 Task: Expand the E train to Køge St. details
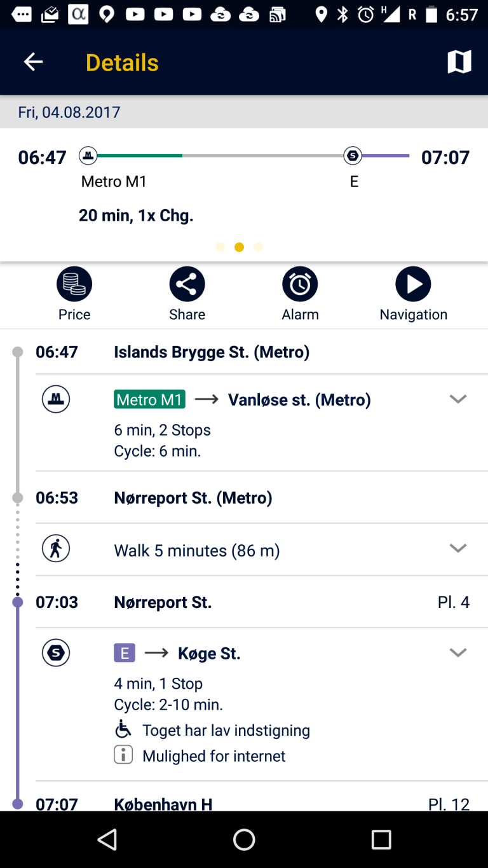coord(458,652)
